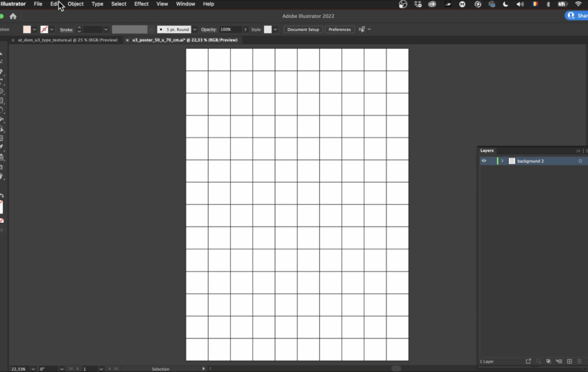Click the swap fill and stroke arrow

pyautogui.click(x=1, y=196)
